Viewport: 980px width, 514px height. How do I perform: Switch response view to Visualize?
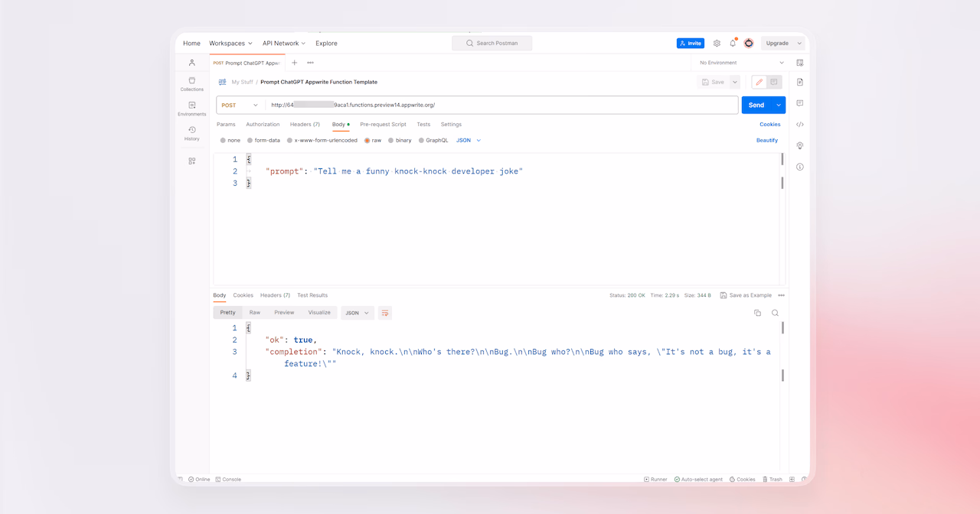(x=319, y=313)
